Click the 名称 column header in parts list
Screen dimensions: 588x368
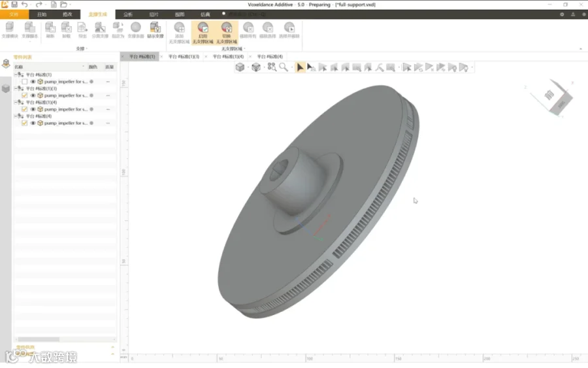coord(19,67)
